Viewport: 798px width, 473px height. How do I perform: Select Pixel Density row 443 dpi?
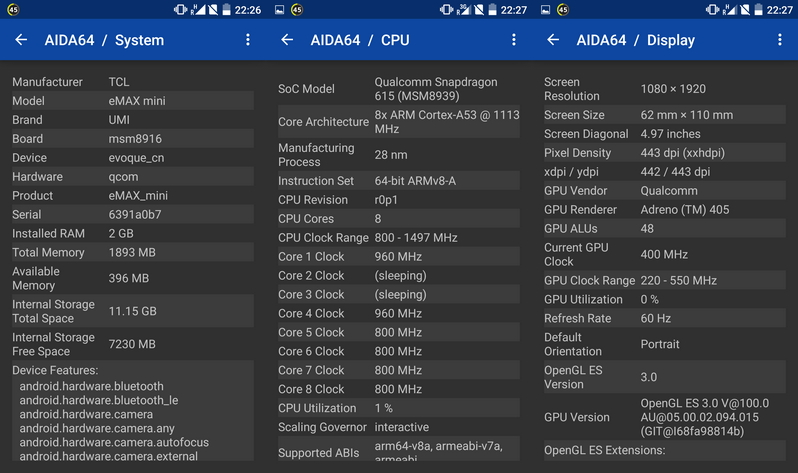665,152
